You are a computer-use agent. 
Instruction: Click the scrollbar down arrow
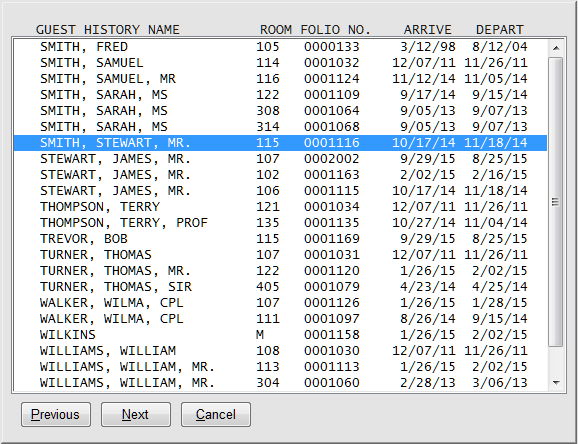556,383
